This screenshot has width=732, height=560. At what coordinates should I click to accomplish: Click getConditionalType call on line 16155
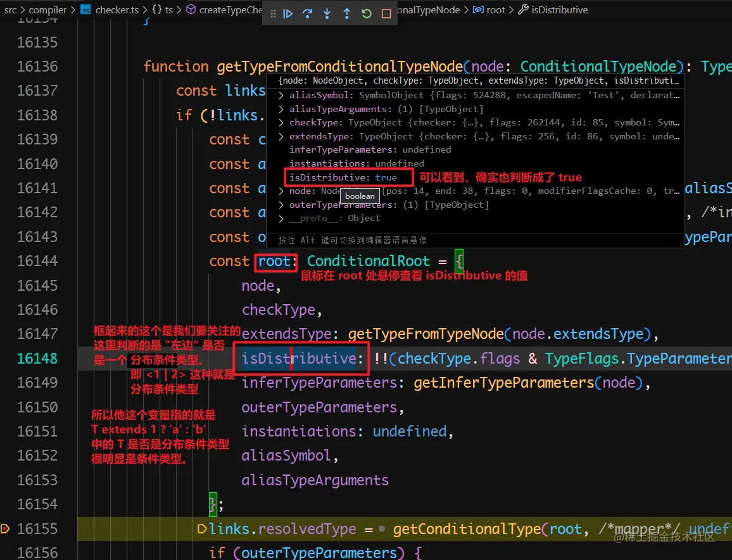467,529
